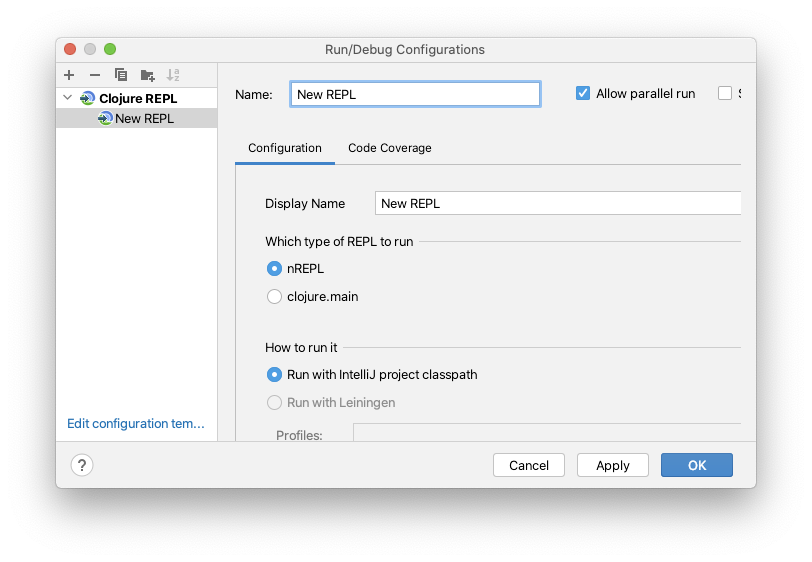Select the clojure.main radio option
The width and height of the screenshot is (812, 562).
click(274, 296)
